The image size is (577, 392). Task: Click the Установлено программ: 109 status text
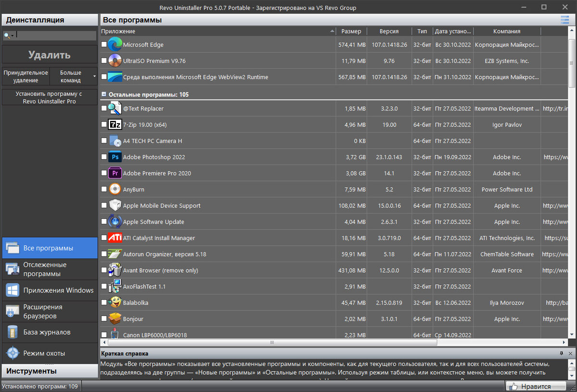(40, 386)
